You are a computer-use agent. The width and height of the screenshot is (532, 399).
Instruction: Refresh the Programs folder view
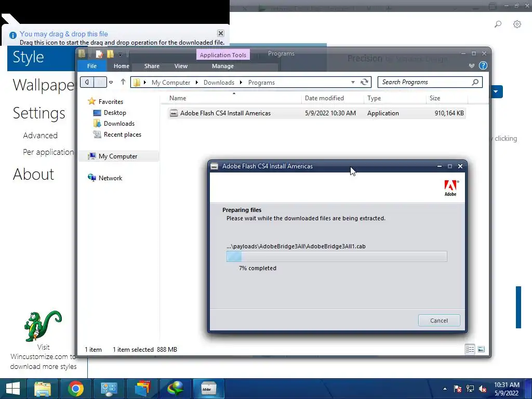click(x=364, y=82)
